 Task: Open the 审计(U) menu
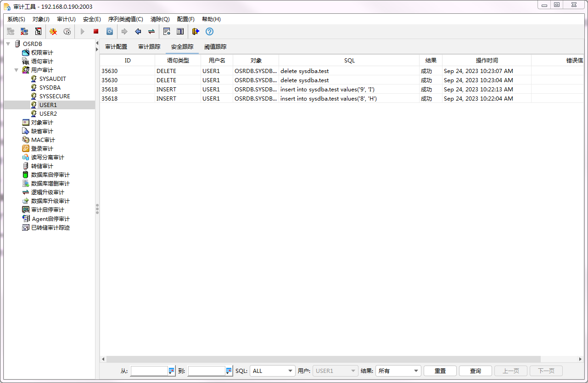66,19
